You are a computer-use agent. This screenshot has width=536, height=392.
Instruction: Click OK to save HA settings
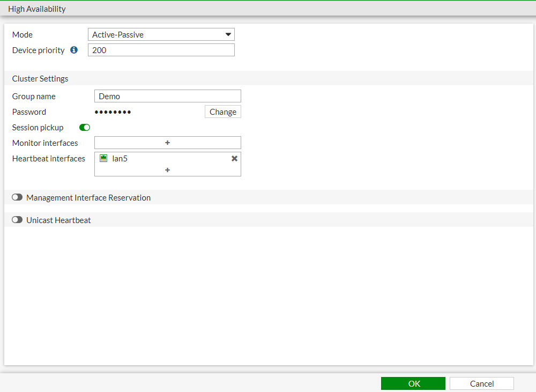pos(413,383)
